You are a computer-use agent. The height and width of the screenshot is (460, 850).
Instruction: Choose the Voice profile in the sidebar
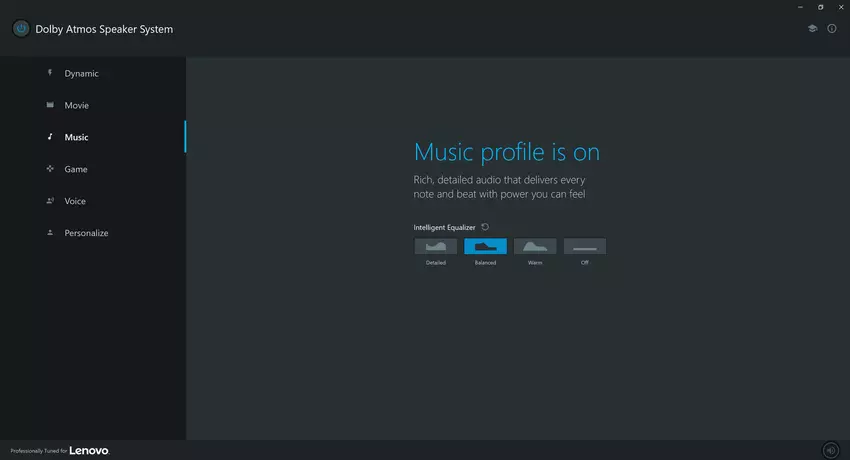click(75, 202)
